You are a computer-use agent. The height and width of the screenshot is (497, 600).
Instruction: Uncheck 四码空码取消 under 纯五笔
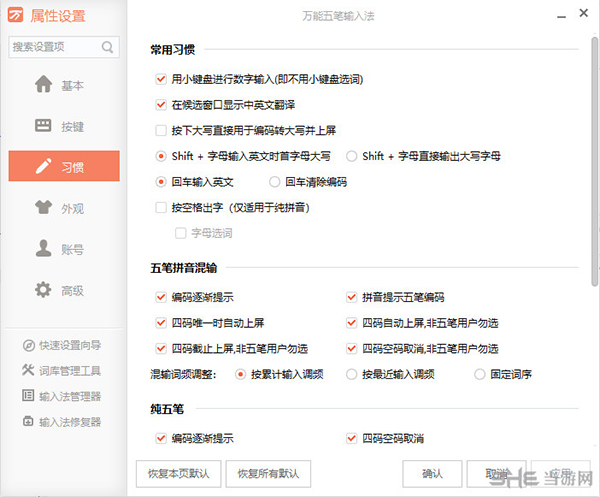tap(351, 438)
